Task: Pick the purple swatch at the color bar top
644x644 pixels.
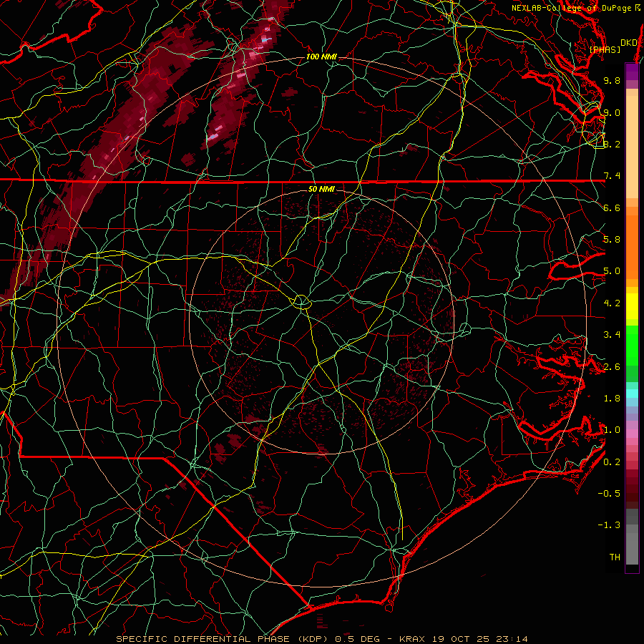Action: click(x=632, y=72)
